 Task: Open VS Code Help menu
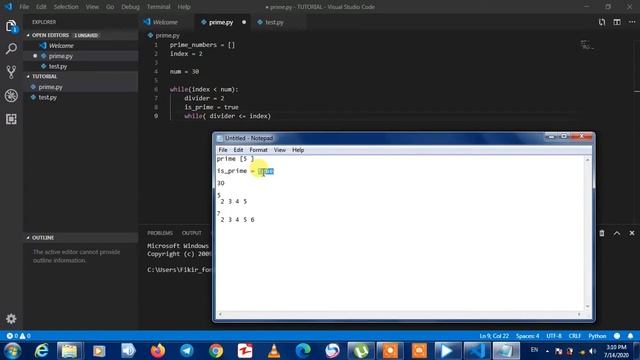pos(184,7)
